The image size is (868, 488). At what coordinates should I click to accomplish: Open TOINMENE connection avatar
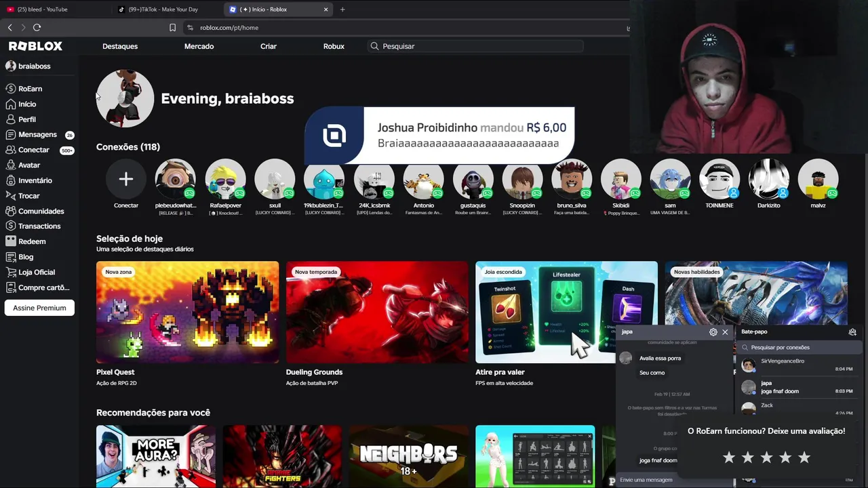point(719,180)
